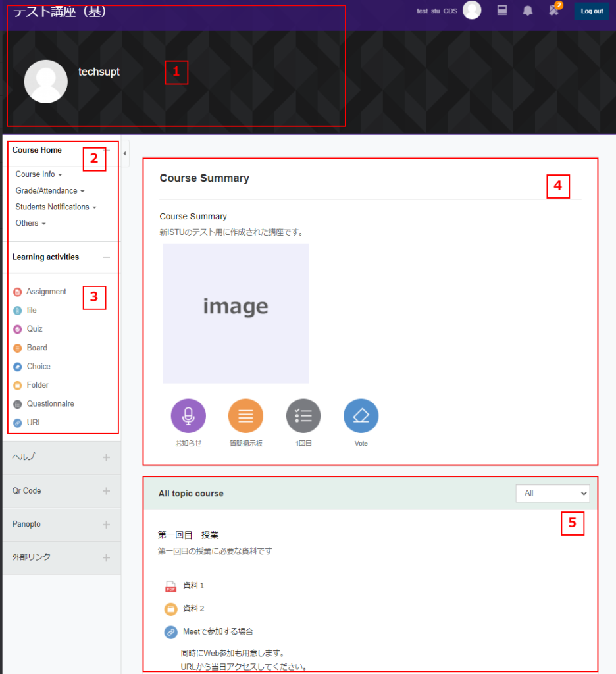Screen dimensions: 616x674
Task: Click the badge icon showing 2 notifications
Action: [x=554, y=10]
